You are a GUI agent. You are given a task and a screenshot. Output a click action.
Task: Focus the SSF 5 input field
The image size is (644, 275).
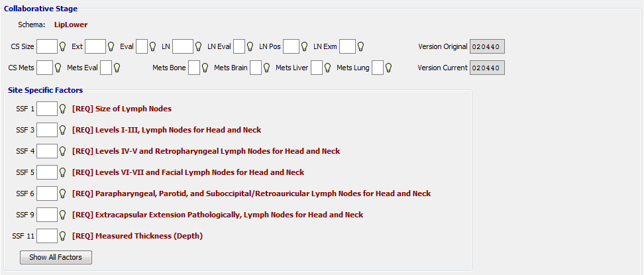click(47, 172)
